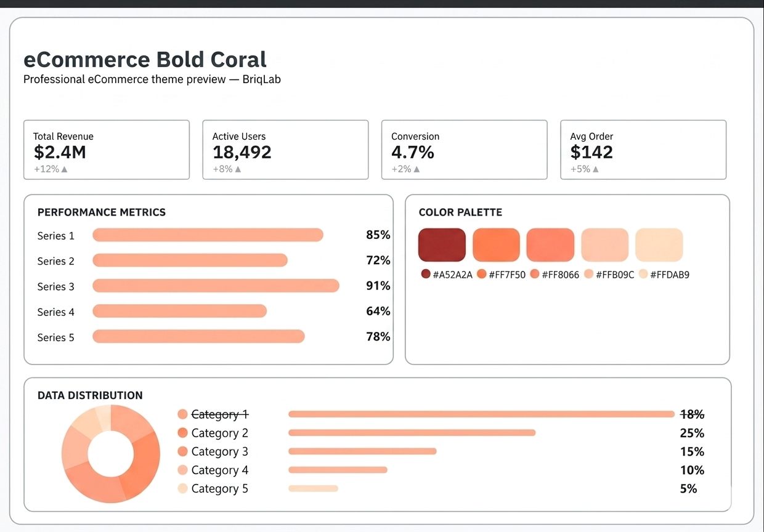This screenshot has width=764, height=532.
Task: Open the Avg Order stat card
Action: 643,150
